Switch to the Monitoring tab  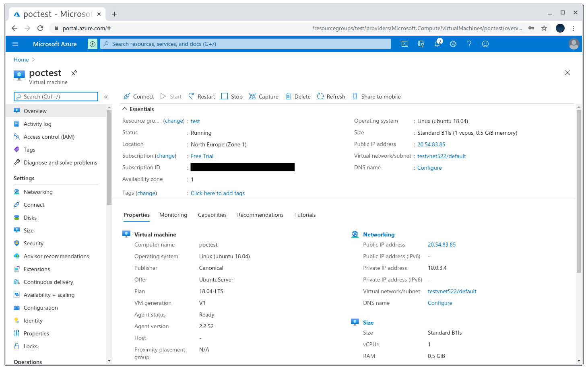coord(173,215)
